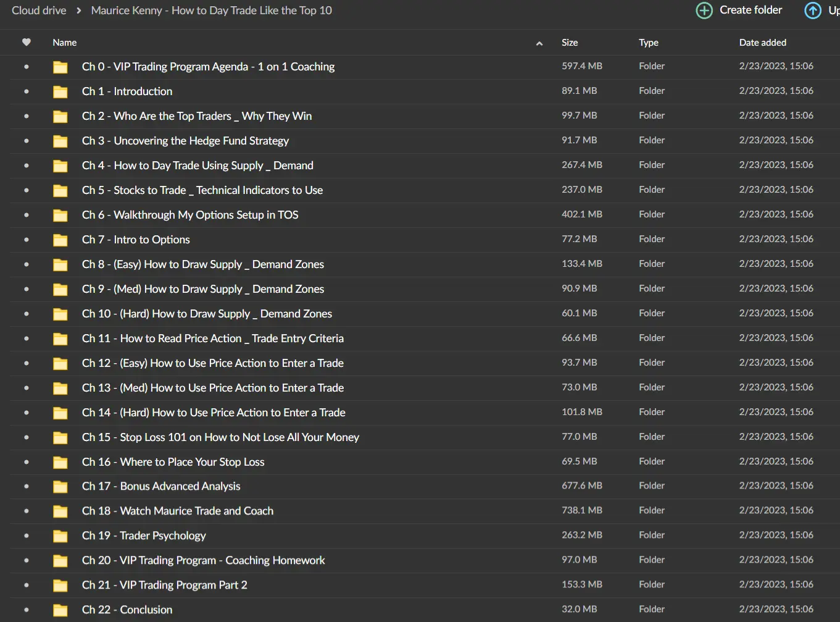840x622 pixels.
Task: Toggle favorite dot for Ch 12 row
Action: (27, 363)
